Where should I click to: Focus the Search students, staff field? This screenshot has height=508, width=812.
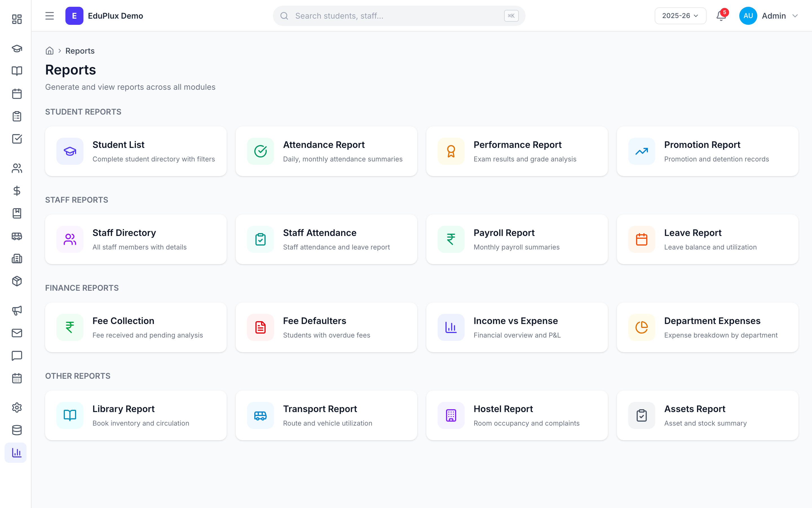click(399, 16)
